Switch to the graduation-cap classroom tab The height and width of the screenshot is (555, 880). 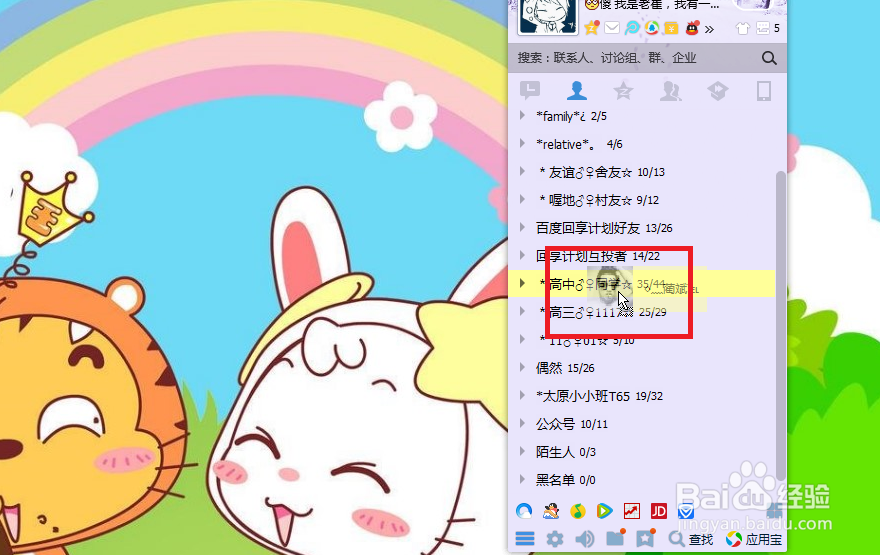(717, 90)
